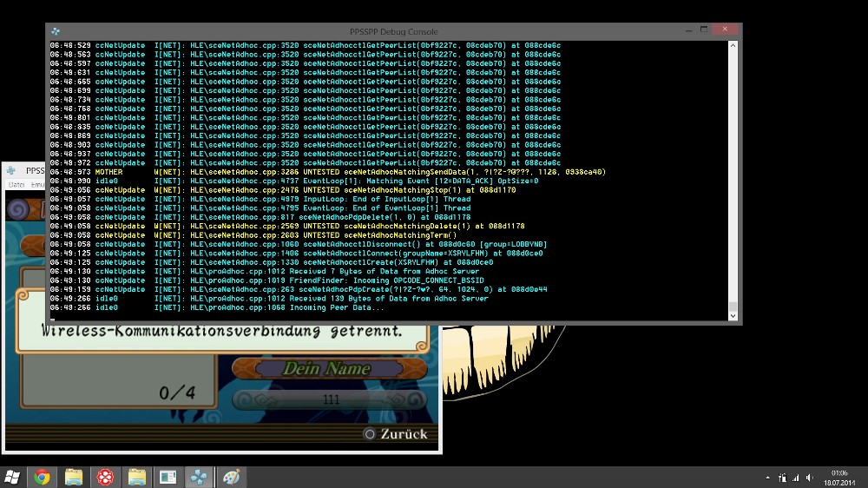Click the name field showing 111
The width and height of the screenshot is (868, 488).
click(x=330, y=399)
